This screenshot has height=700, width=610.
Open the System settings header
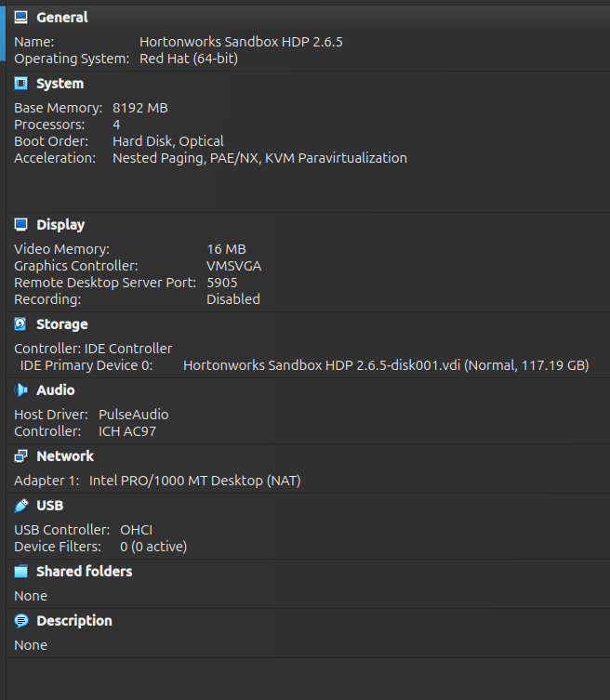click(x=60, y=84)
